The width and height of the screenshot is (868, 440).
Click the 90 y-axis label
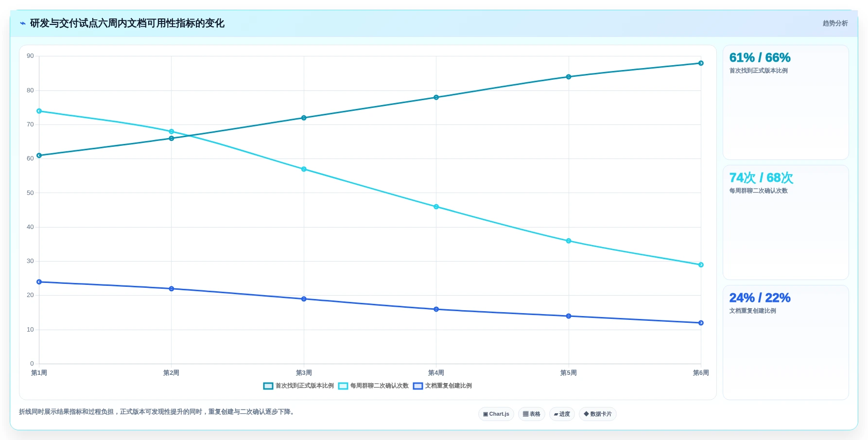coord(31,56)
